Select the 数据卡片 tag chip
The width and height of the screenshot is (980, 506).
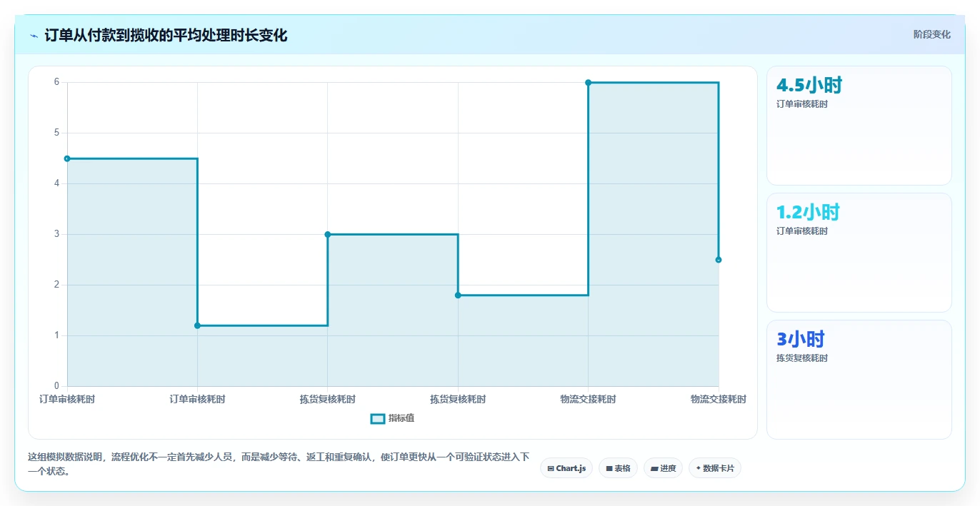coord(715,468)
